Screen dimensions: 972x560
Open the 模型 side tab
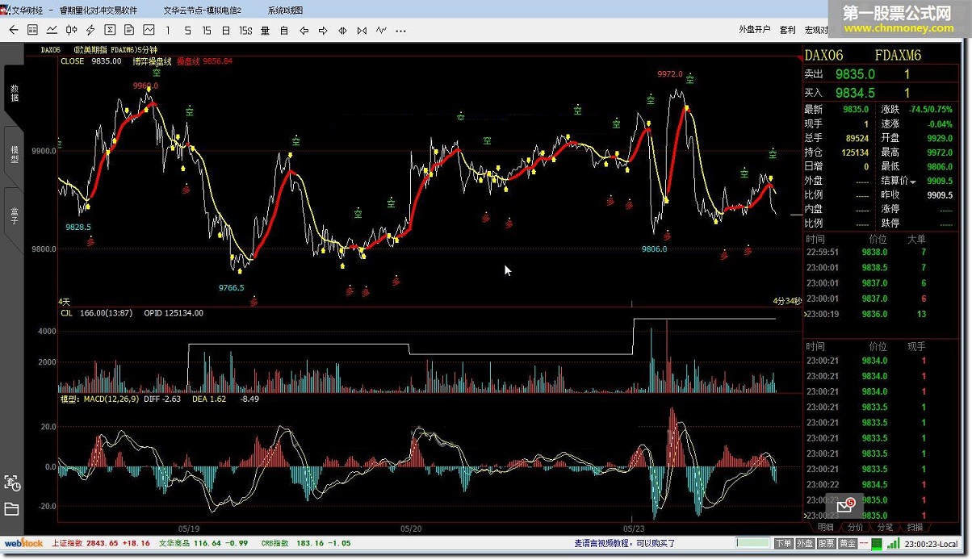tap(15, 154)
